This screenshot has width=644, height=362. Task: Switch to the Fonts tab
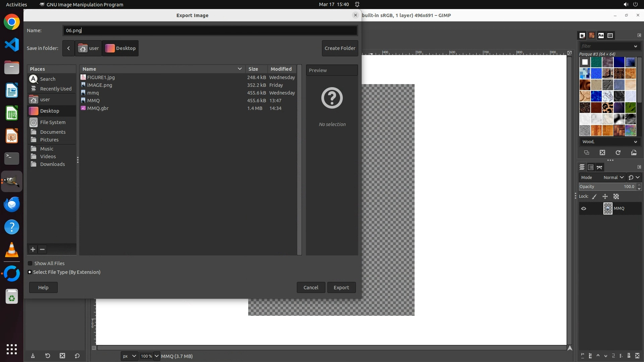601,36
